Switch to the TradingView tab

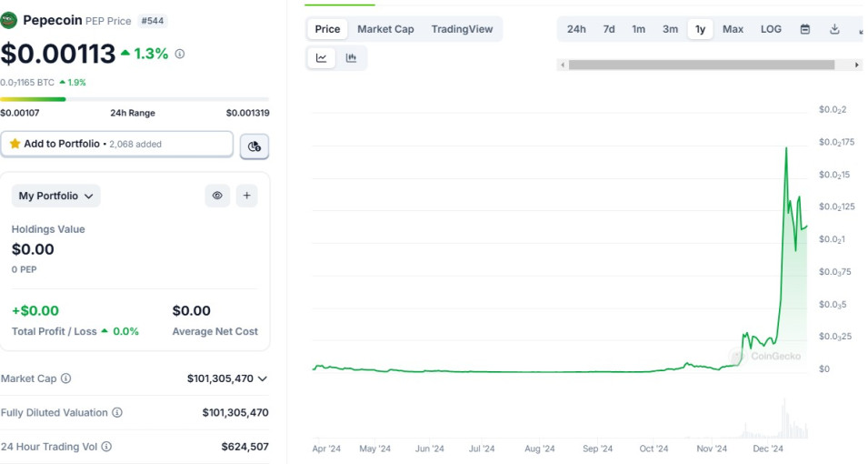coord(462,29)
